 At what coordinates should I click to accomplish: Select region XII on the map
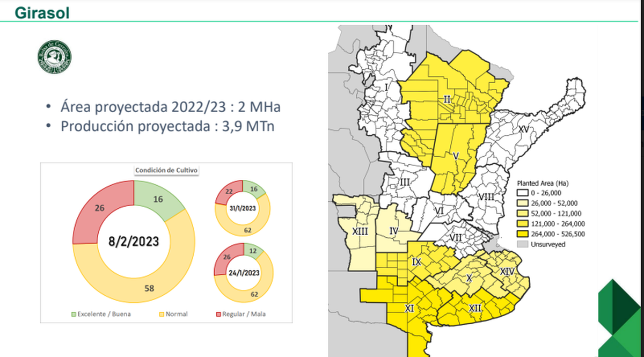tap(474, 308)
